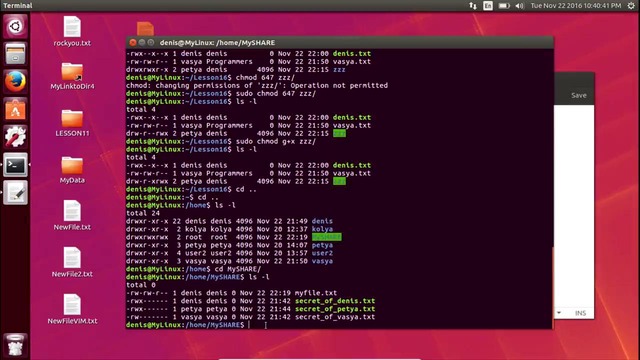The image size is (640, 360).
Task: Toggle INS insert mode in editor status bar
Action: [580, 313]
